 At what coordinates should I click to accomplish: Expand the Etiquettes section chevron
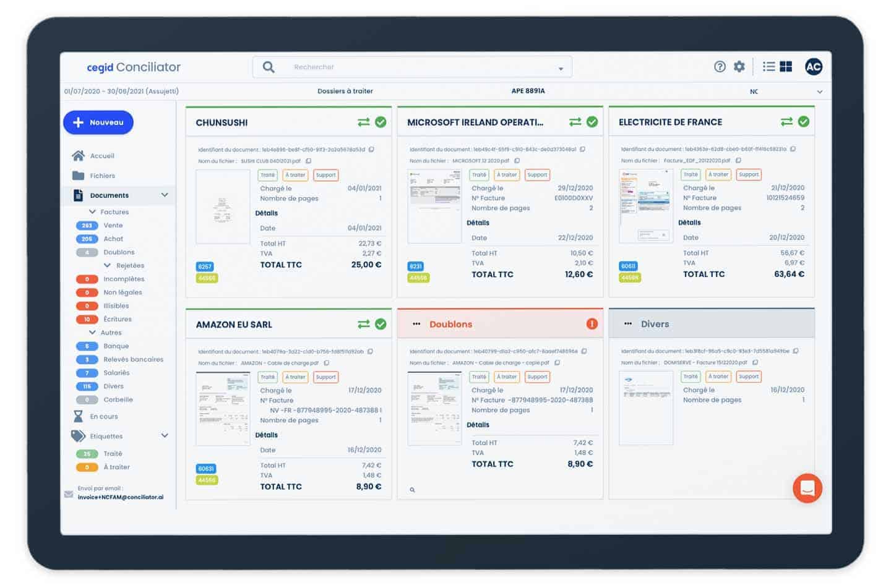(x=165, y=436)
